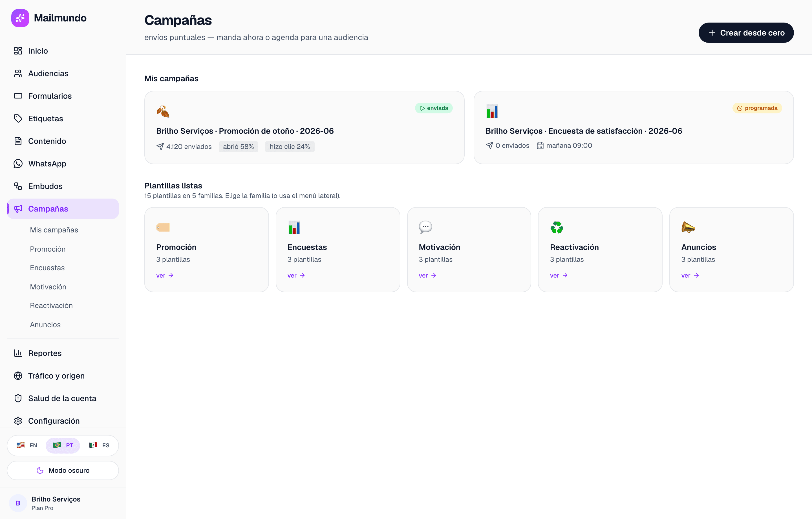This screenshot has height=519, width=812.
Task: Click ver link on Reactivación card
Action: click(x=559, y=276)
